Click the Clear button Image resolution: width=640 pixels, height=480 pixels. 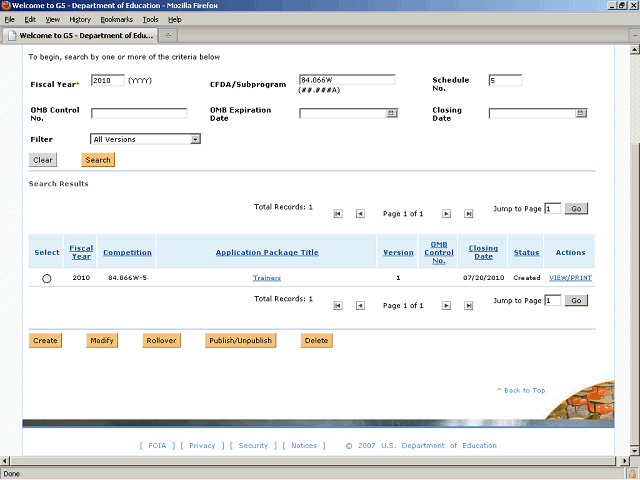[x=43, y=160]
